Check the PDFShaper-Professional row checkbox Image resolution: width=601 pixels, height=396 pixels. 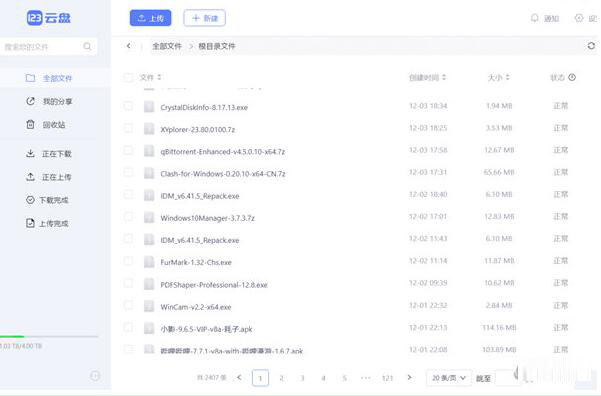pos(128,283)
